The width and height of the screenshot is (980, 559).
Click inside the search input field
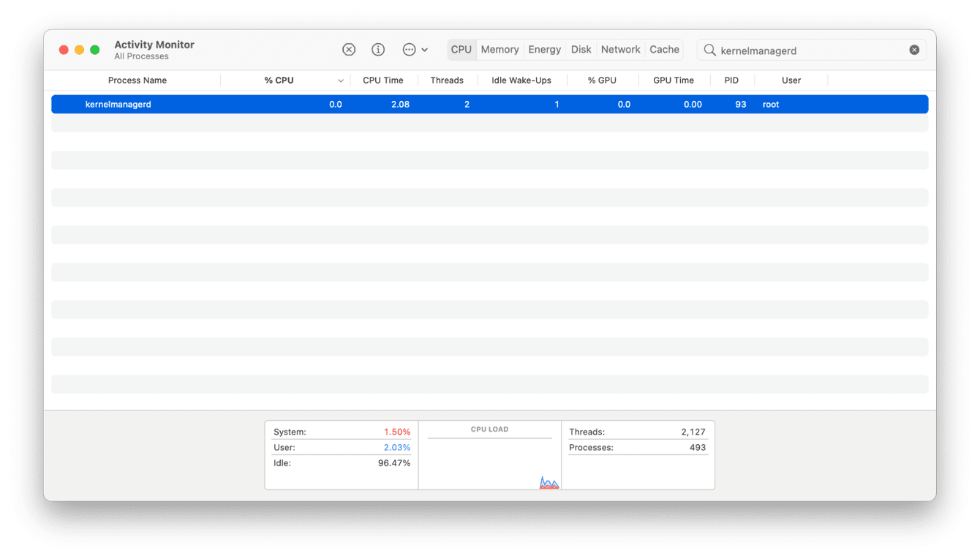coord(804,50)
